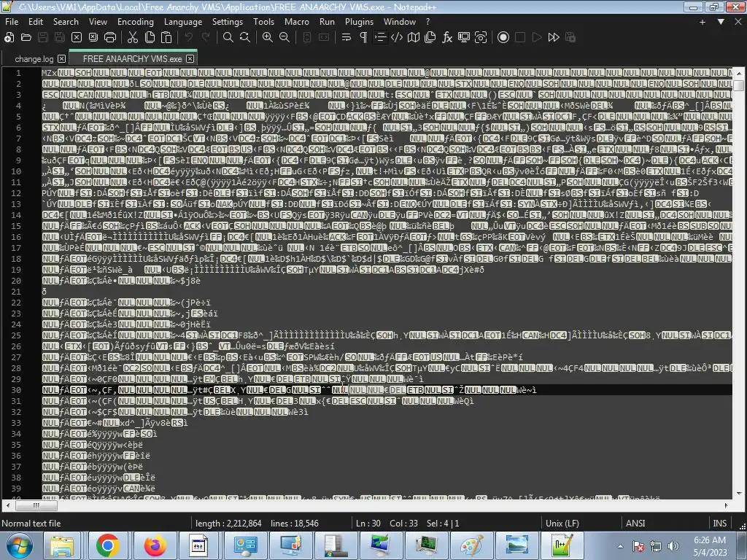Click the Zoom In icon
This screenshot has height=560, width=747.
(268, 38)
